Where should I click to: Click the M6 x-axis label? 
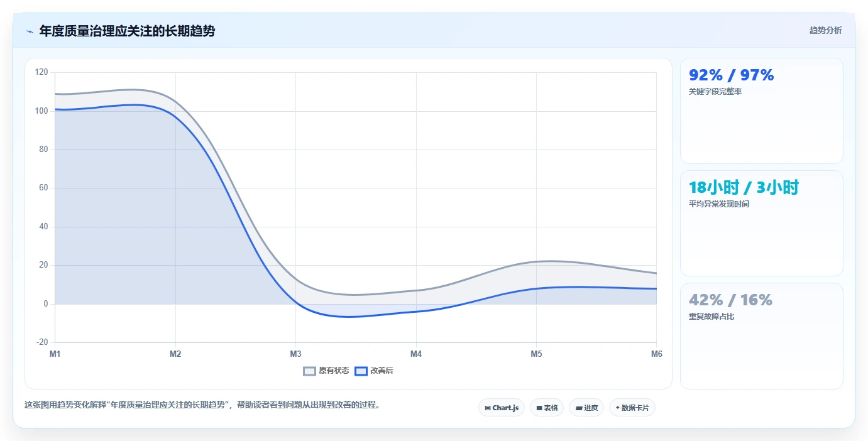(656, 354)
